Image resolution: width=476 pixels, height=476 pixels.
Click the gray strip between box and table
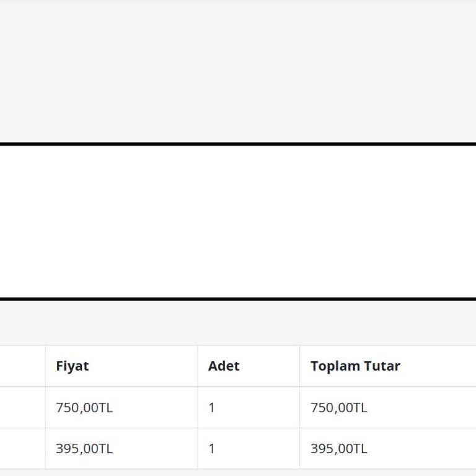(238, 322)
